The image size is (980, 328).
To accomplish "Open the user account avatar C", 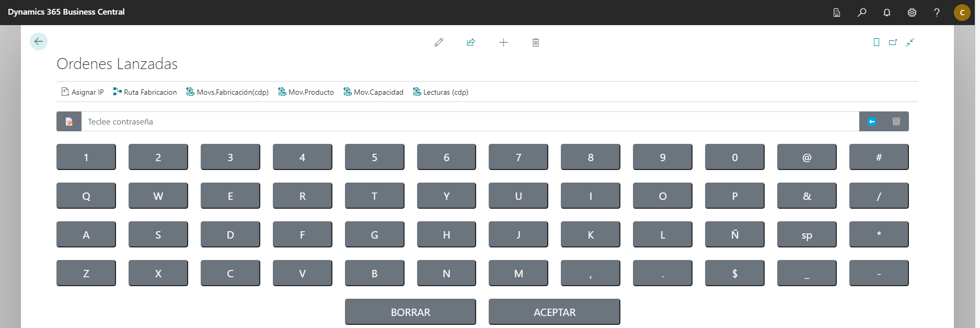I will point(962,13).
